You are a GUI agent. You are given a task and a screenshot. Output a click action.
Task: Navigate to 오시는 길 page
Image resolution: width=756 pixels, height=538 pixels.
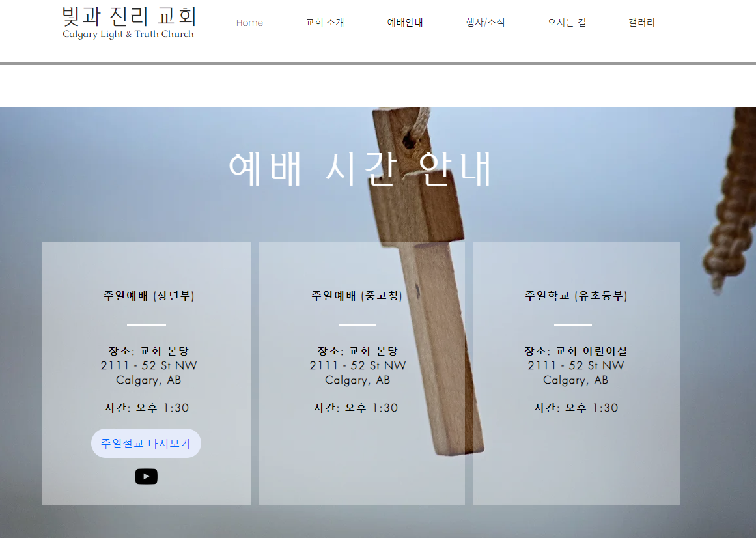pos(567,23)
